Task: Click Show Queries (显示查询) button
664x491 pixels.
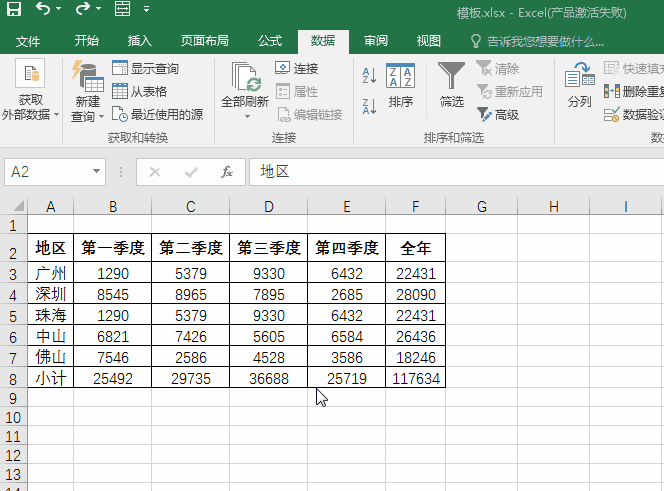Action: tap(146, 69)
